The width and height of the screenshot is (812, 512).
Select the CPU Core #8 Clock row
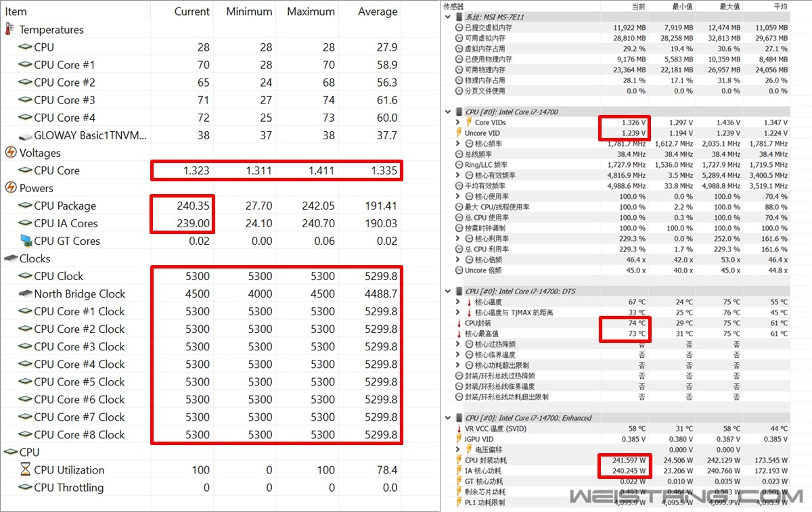202,434
